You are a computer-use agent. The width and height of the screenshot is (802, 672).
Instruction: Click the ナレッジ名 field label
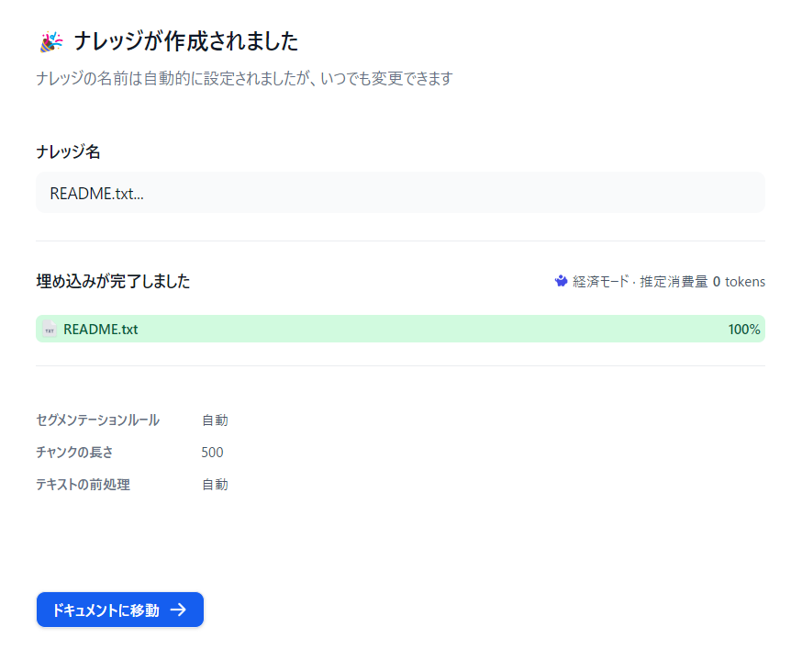tap(68, 151)
